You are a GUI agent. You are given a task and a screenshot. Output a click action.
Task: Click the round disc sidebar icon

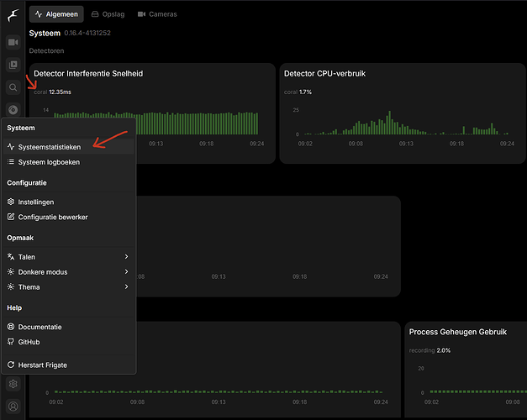coord(13,109)
